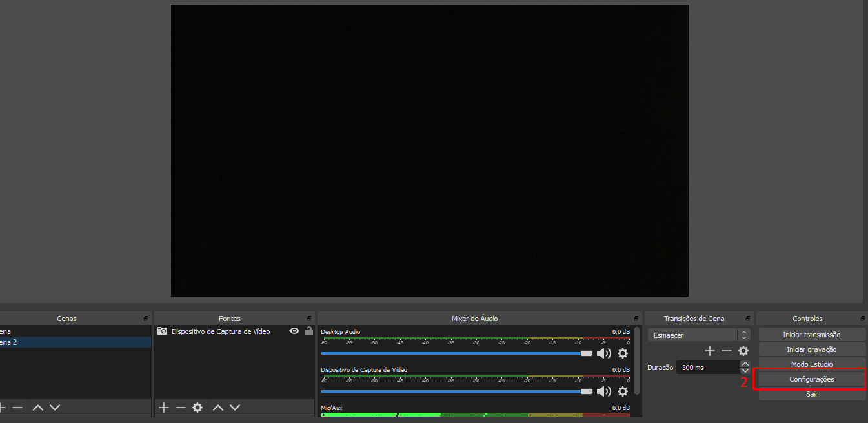Screen dimensions: 868x423
Task: Add a new source in Fontes
Action: (x=164, y=408)
